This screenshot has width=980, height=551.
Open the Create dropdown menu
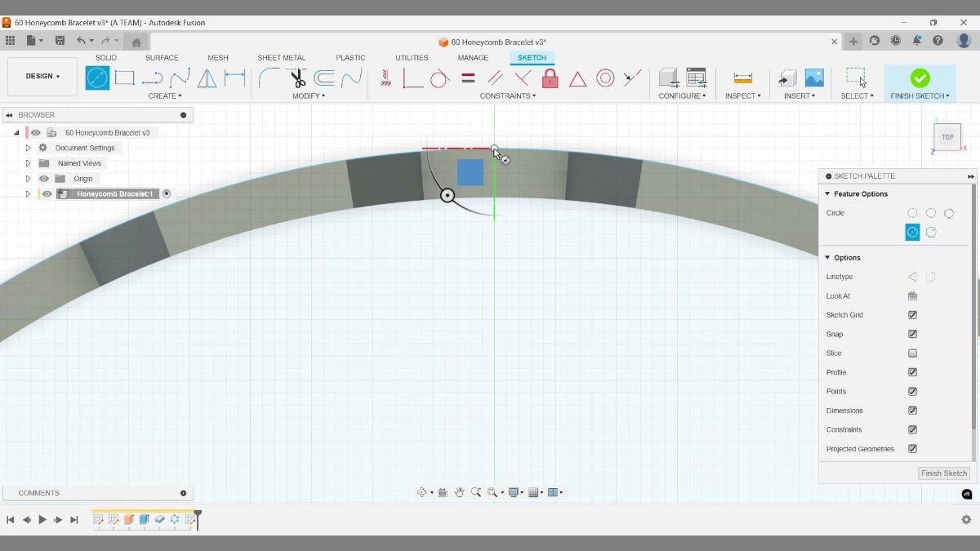click(164, 96)
